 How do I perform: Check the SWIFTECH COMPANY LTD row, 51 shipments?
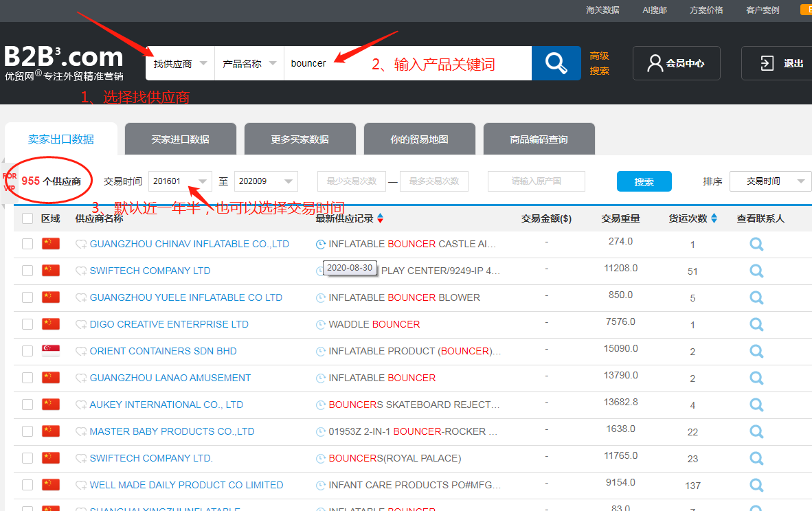tap(27, 271)
